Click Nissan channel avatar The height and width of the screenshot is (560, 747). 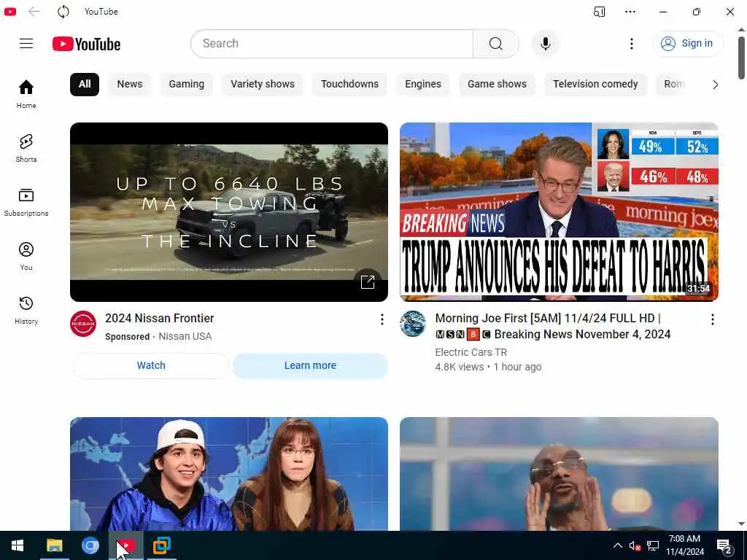pos(83,324)
